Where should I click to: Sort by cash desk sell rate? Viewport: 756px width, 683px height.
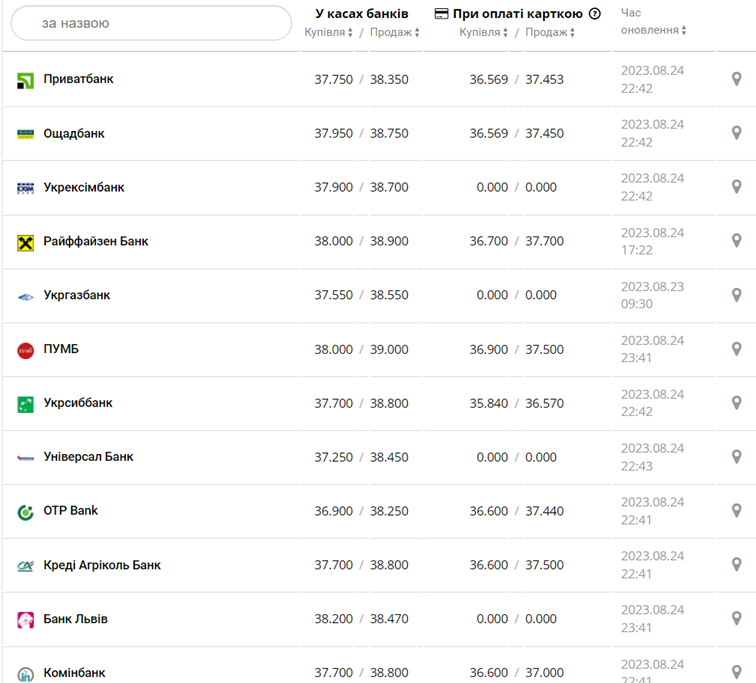tap(394, 32)
